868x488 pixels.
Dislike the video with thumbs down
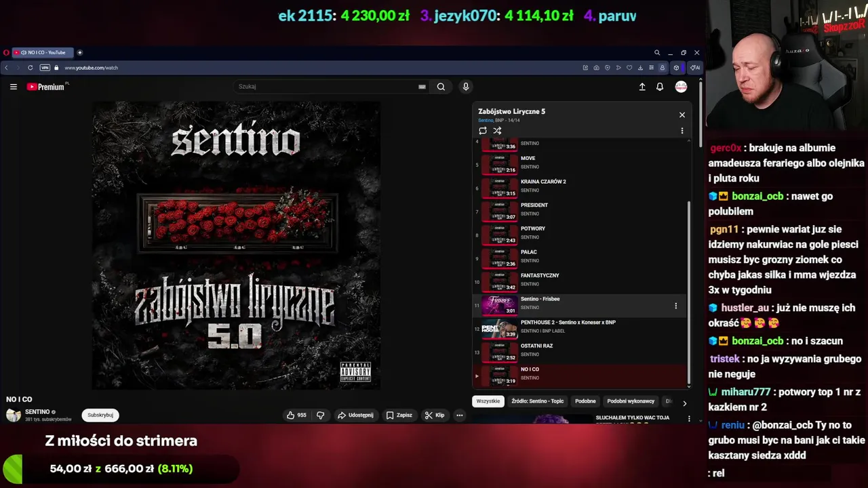(321, 415)
